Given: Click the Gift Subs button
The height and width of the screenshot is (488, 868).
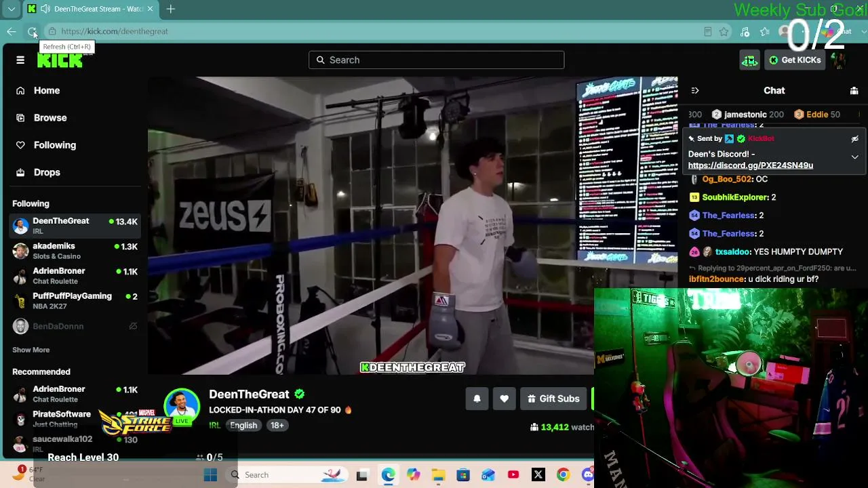Looking at the screenshot, I should (x=554, y=399).
